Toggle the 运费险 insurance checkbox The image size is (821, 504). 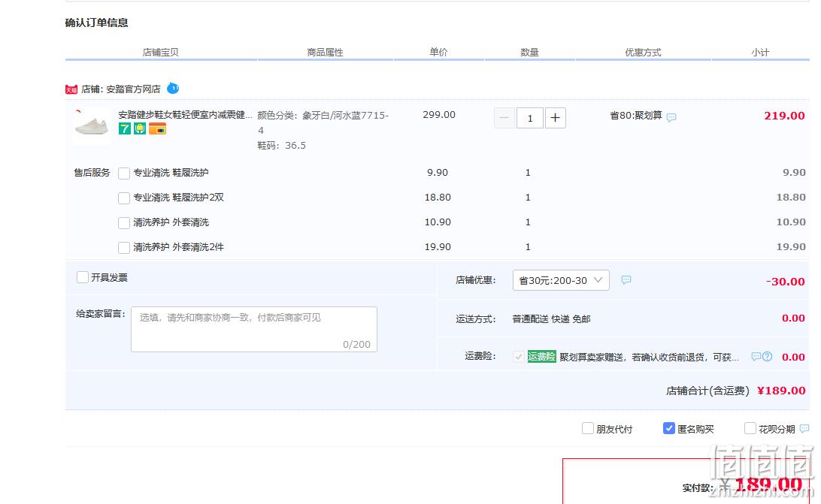[x=518, y=357]
